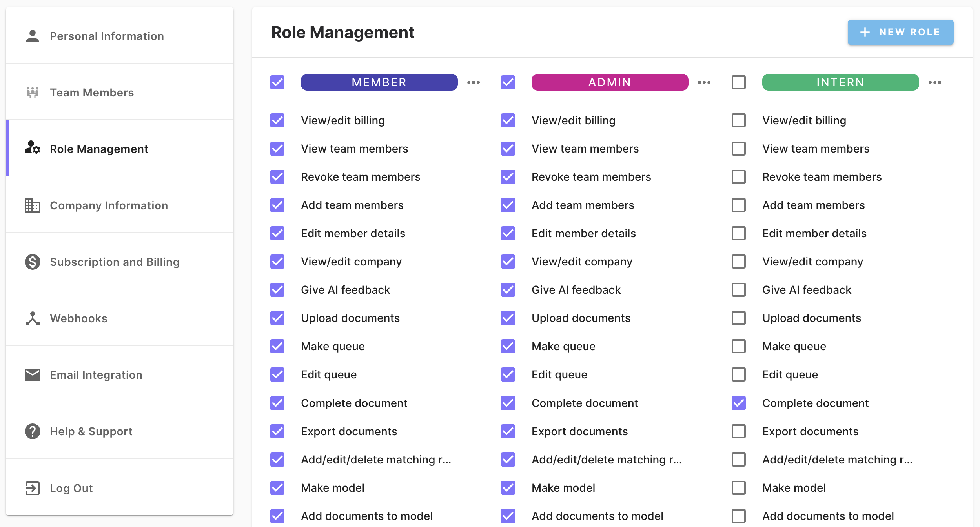Uncheck Member's View/edit billing permission
The width and height of the screenshot is (980, 527).
click(x=277, y=120)
